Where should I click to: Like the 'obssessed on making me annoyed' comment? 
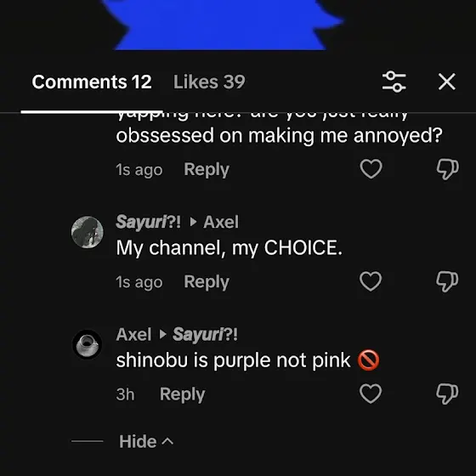point(371,169)
